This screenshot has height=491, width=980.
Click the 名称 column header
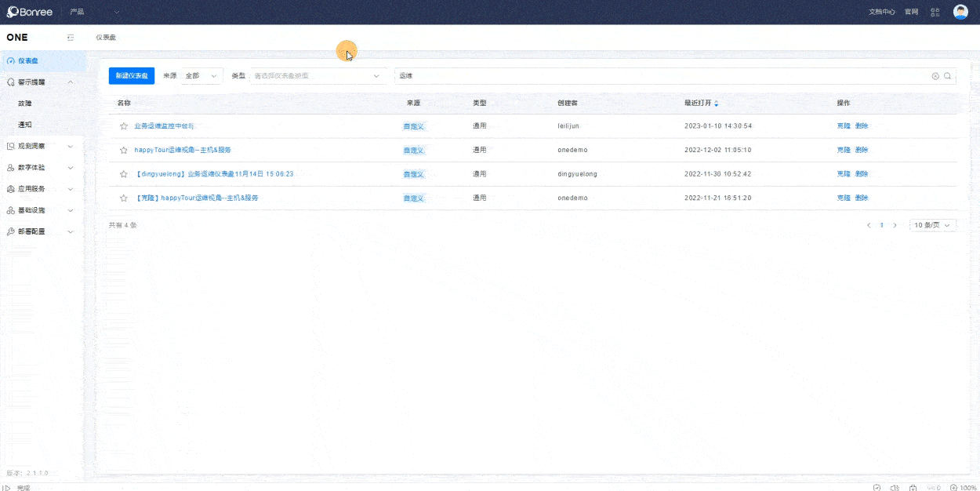tap(124, 103)
